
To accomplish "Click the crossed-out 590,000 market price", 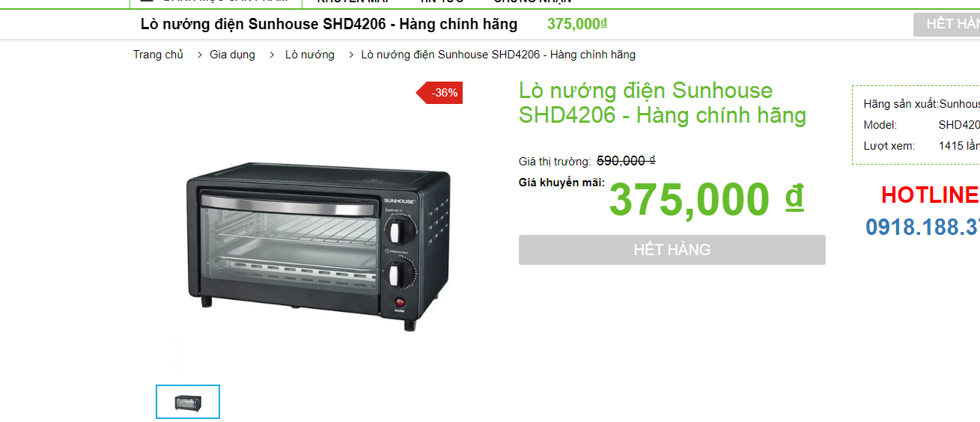I will 626,161.
